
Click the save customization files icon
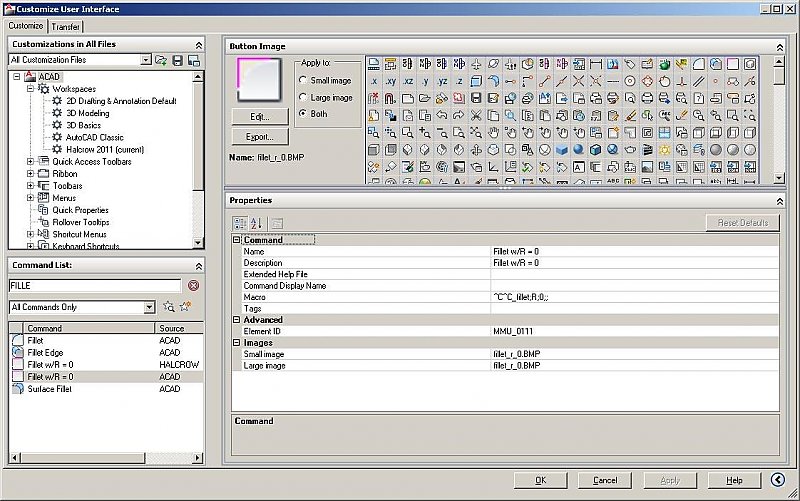(178, 61)
